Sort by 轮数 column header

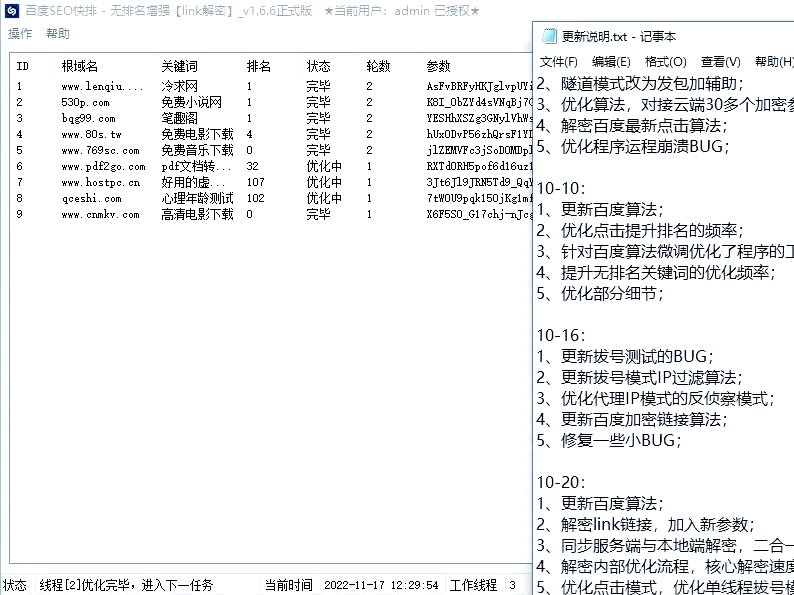coord(378,66)
